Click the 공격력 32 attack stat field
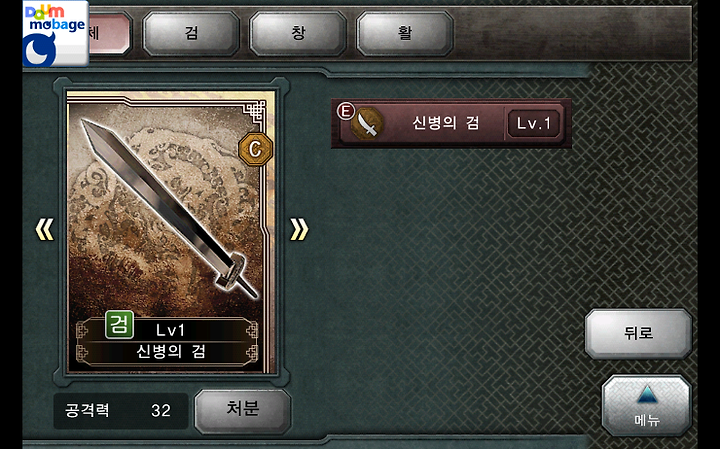 120,410
